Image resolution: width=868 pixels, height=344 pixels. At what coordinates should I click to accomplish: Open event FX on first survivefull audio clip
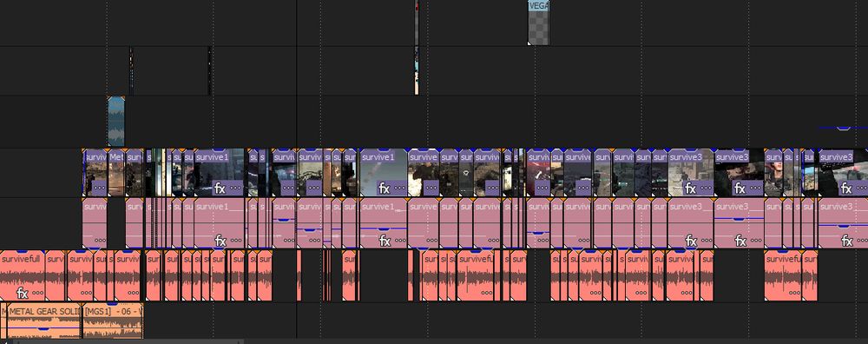pyautogui.click(x=23, y=293)
